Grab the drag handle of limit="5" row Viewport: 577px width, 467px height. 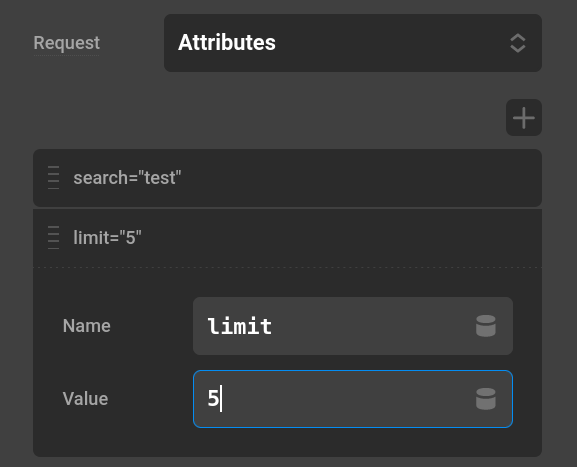[53, 237]
